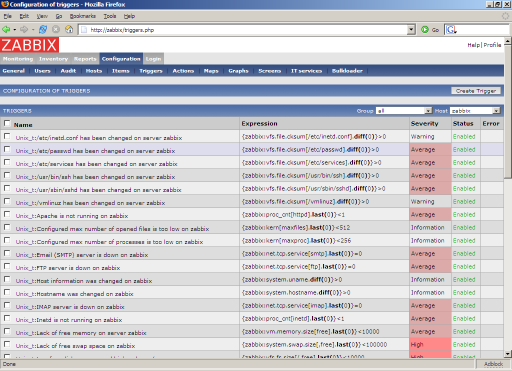Viewport: 512px width, 371px height.
Task: Click the Google search input field
Action: 484,30
